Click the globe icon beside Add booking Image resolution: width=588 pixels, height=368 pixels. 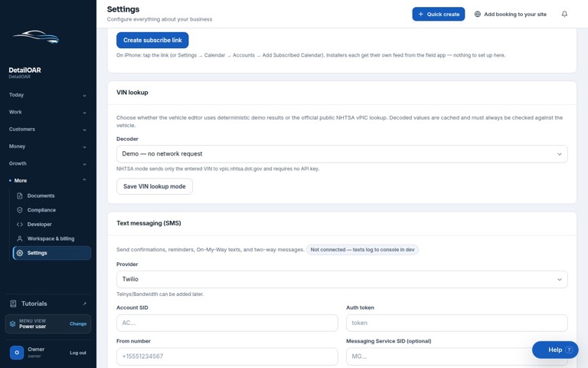pyautogui.click(x=478, y=14)
